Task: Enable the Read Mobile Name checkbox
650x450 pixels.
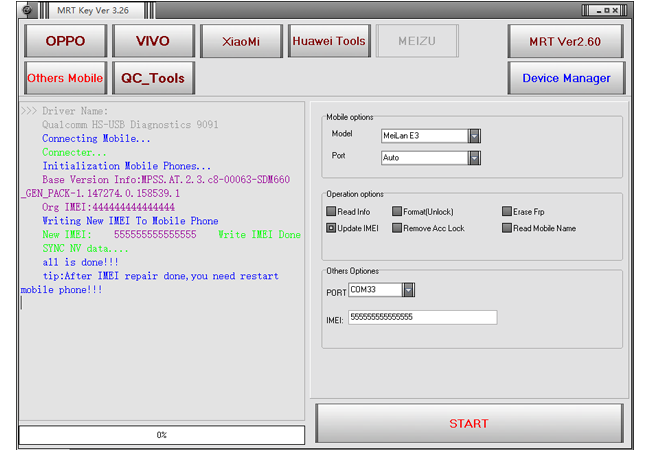Action: (507, 228)
